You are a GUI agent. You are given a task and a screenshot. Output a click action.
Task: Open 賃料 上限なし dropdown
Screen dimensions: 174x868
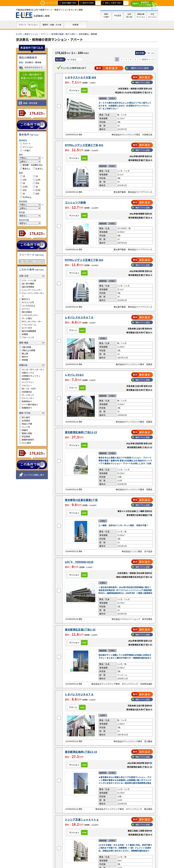click(x=30, y=161)
